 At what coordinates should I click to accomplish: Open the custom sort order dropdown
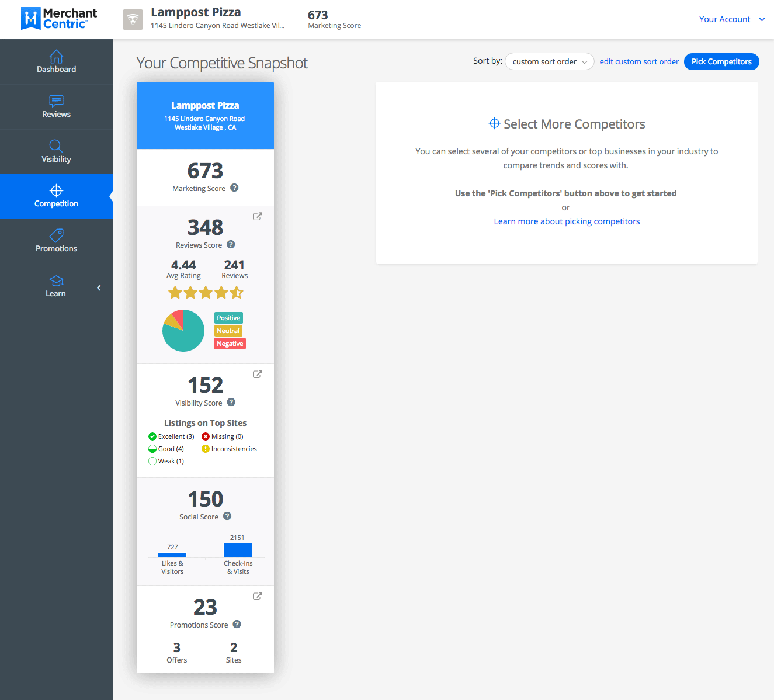(x=549, y=61)
